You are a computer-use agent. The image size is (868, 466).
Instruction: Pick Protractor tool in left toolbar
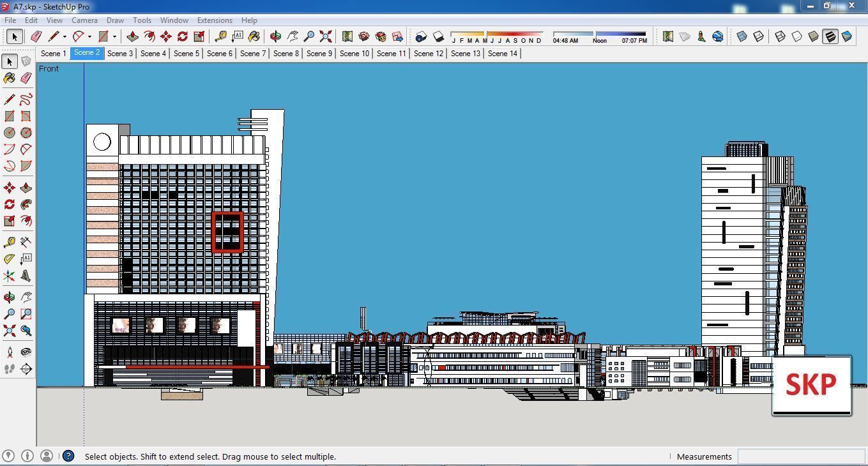10,259
